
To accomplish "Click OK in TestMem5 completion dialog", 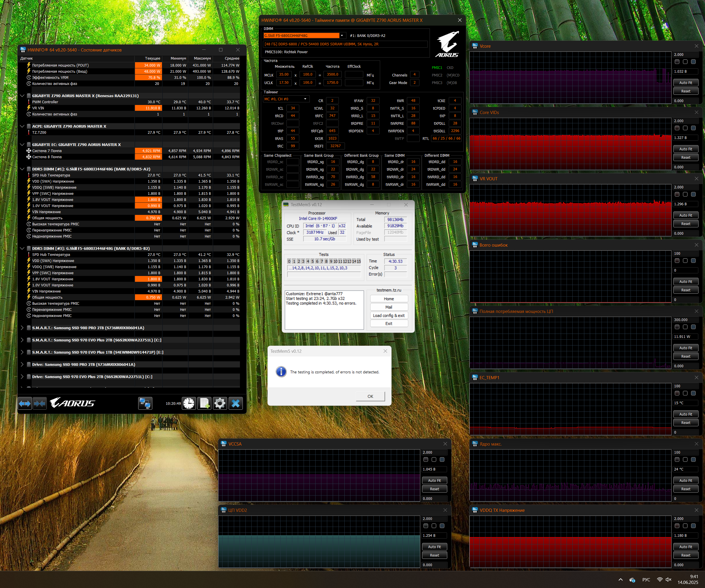I will click(x=370, y=396).
